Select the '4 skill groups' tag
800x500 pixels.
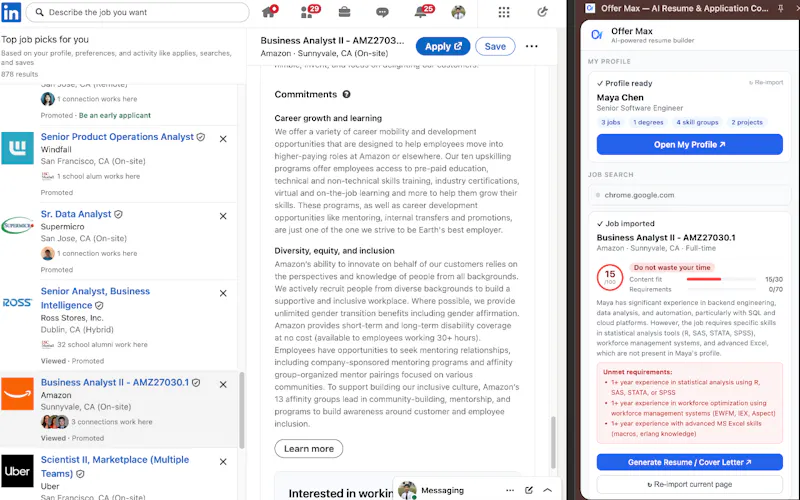pos(697,122)
